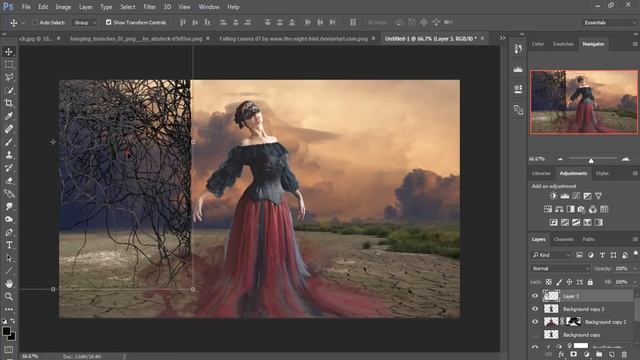Add a Levels adjustment
Image resolution: width=640 pixels, height=360 pixels.
(x=564, y=196)
